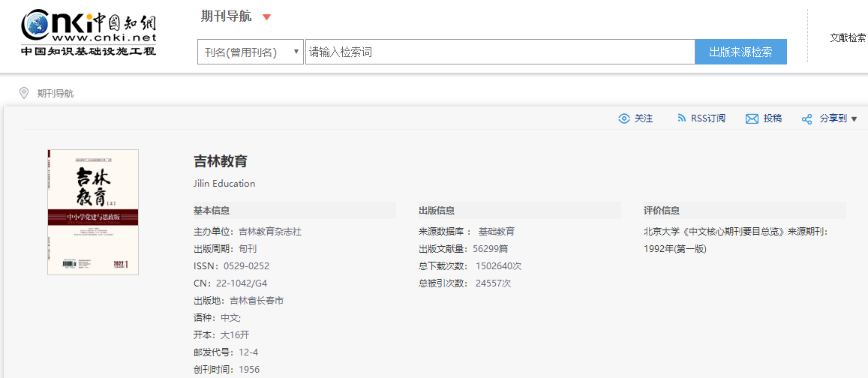Open the 投稿 submission link
Screen dimensions: 868x378
tap(773, 118)
